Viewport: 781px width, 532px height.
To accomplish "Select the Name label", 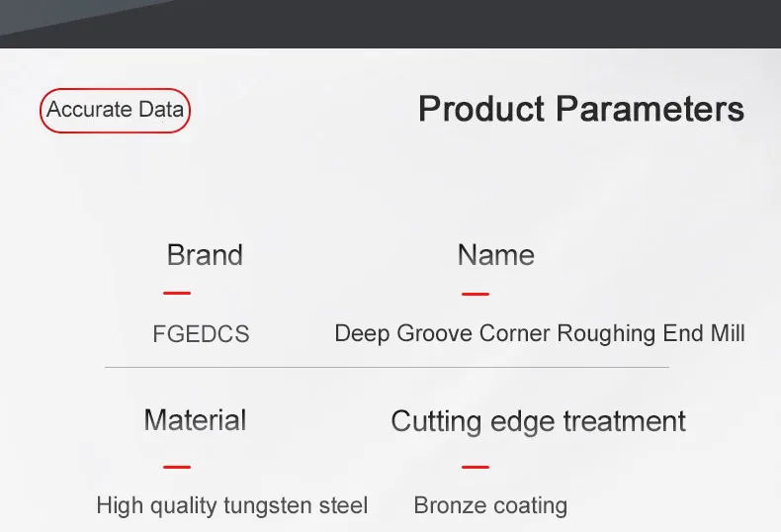I will [496, 255].
